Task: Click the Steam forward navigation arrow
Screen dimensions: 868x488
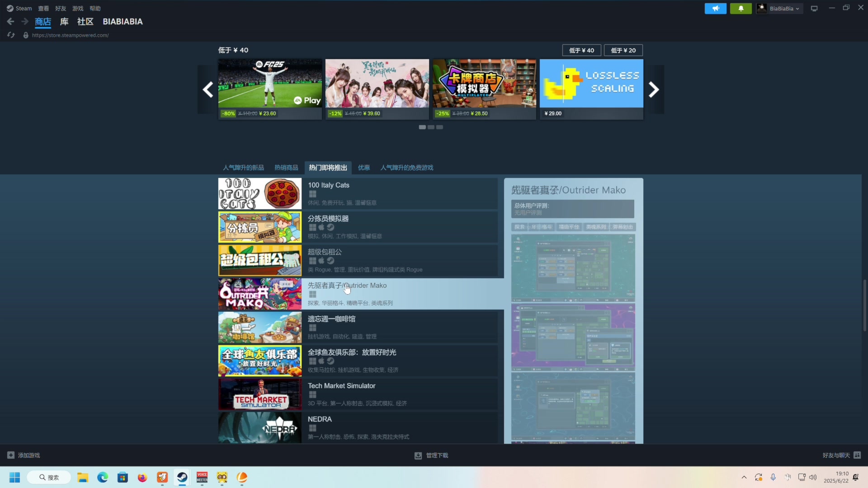Action: (x=25, y=21)
